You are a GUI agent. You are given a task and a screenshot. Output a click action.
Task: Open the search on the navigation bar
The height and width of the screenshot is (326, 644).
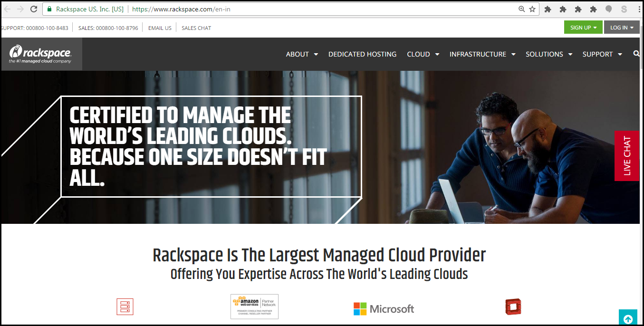coord(636,54)
